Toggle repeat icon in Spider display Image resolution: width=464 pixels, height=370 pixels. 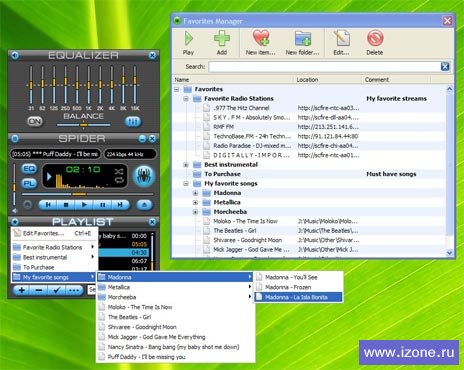[x=119, y=180]
